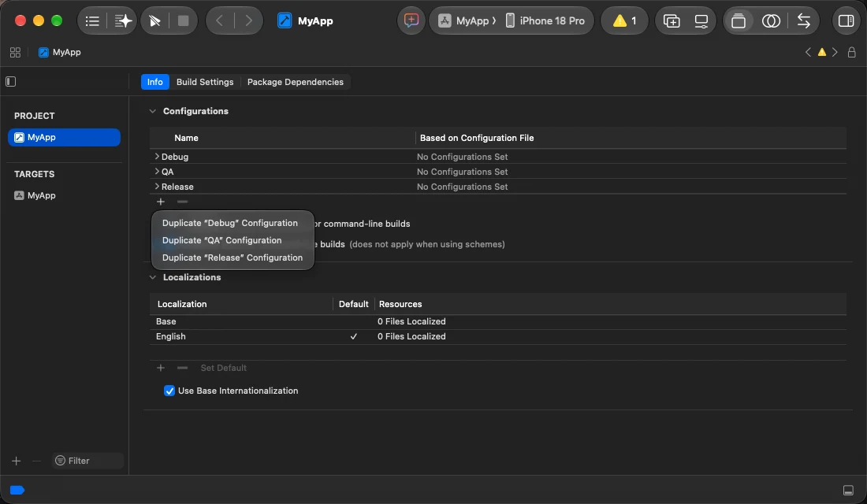The height and width of the screenshot is (504, 867).
Task: Toggle the overlapping circles editor icon
Action: pyautogui.click(x=771, y=21)
